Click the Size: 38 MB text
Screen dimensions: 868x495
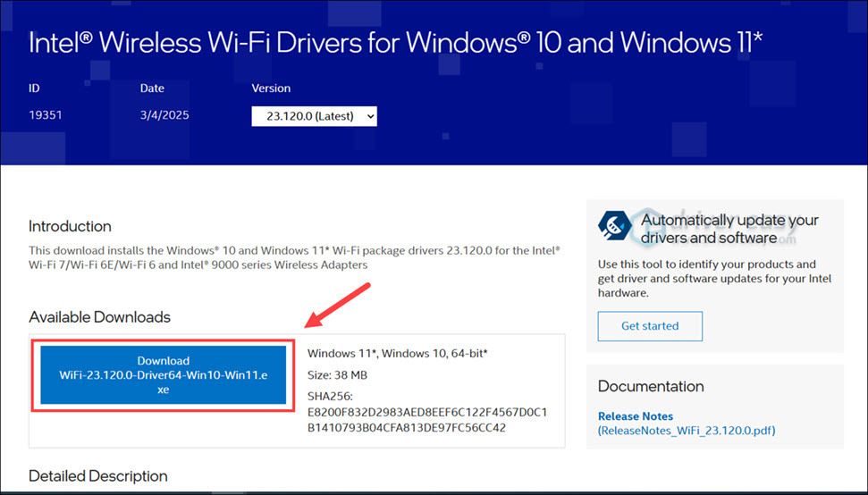pyautogui.click(x=337, y=375)
